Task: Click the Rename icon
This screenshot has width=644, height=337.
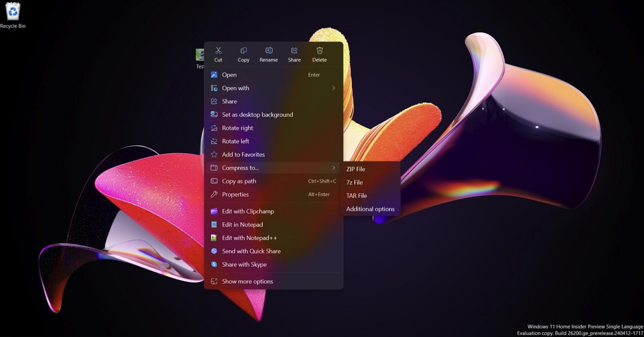Action: (x=269, y=51)
